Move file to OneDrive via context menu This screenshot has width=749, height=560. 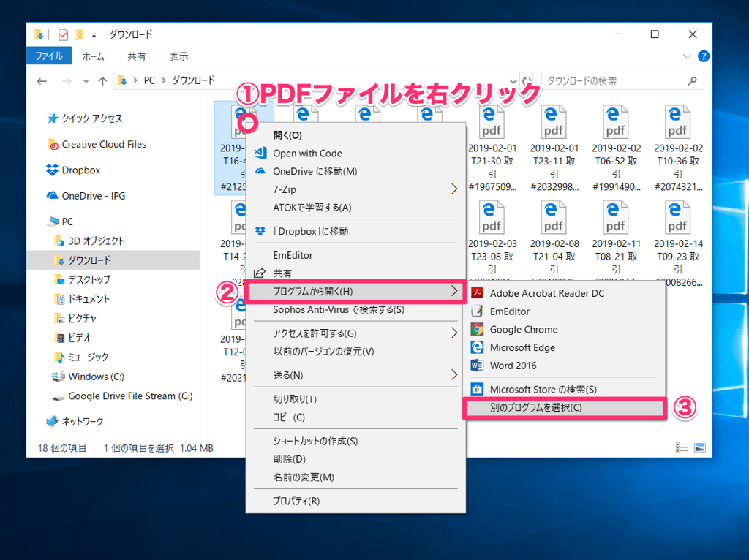coord(315,171)
